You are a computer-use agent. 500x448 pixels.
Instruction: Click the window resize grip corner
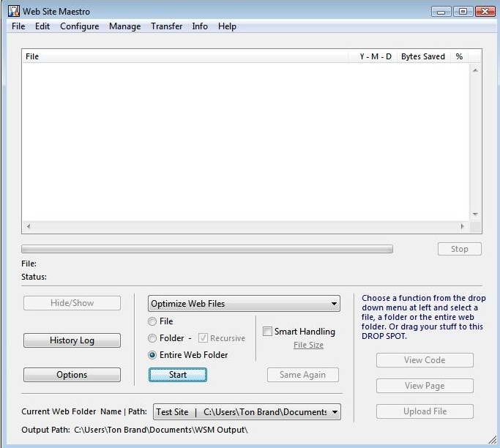(493, 441)
